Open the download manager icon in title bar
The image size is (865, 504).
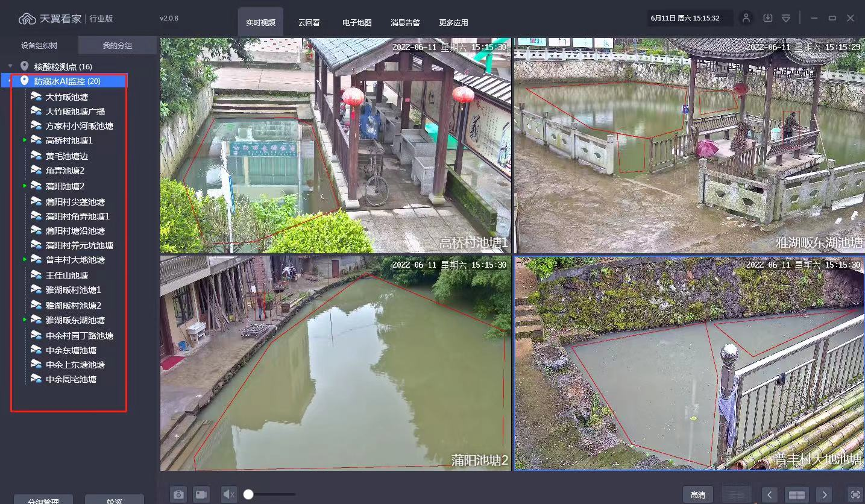[767, 18]
